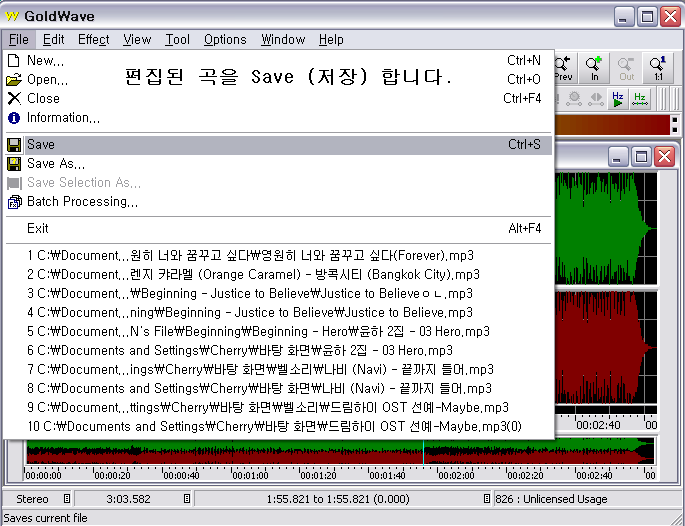This screenshot has height=526, width=685.
Task: Choose Save with the floppy disk icon
Action: point(41,145)
